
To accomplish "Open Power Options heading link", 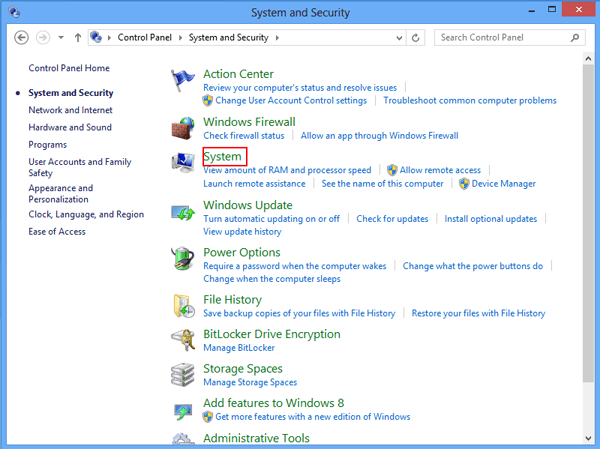I will point(241,253).
